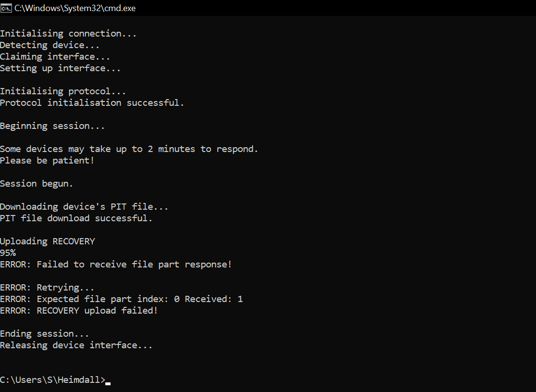Click the 'Session begun.' line

coord(37,184)
